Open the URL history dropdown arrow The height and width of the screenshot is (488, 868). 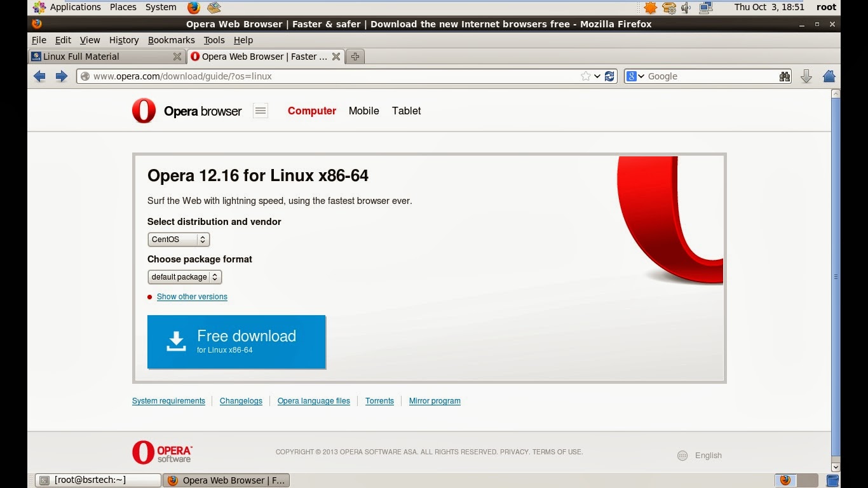click(597, 76)
